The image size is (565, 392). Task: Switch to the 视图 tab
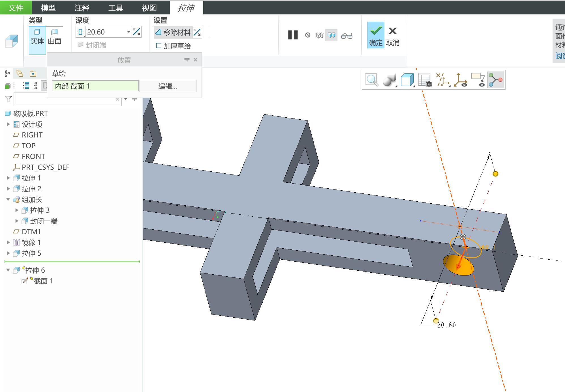point(149,8)
